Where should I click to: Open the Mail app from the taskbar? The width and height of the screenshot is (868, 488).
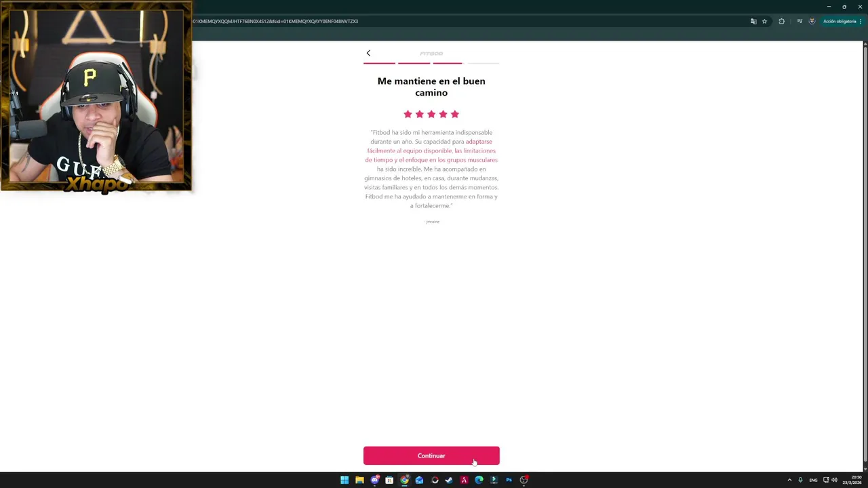pyautogui.click(x=419, y=480)
